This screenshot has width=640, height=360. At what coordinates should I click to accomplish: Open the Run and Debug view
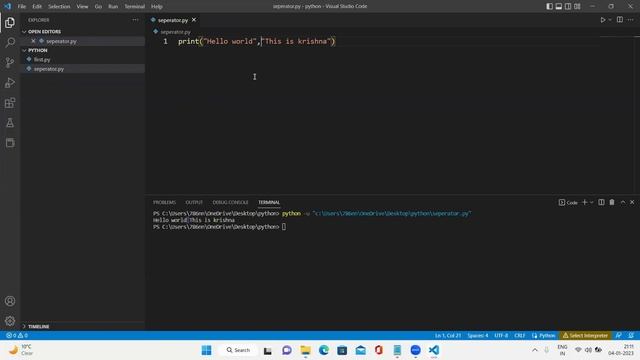click(x=10, y=82)
